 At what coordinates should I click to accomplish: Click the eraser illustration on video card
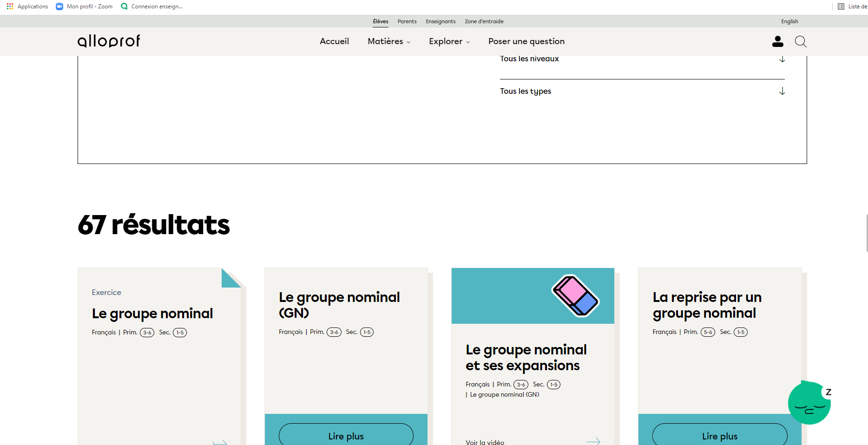(x=575, y=296)
